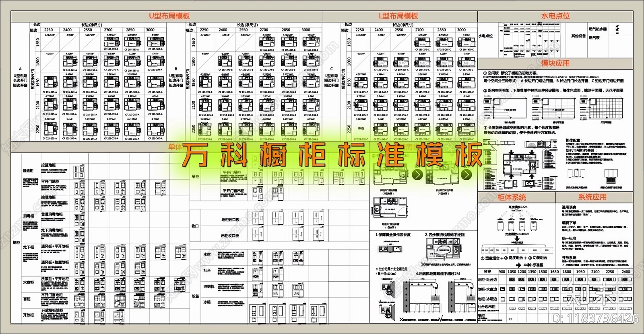Open the 模块应用 section header
This screenshot has width=644, height=334.
point(555,63)
